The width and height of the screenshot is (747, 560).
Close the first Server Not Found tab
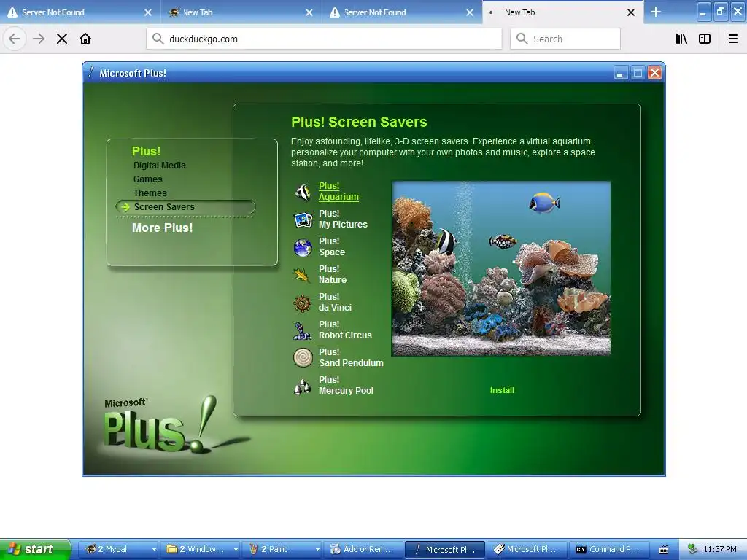coord(148,12)
